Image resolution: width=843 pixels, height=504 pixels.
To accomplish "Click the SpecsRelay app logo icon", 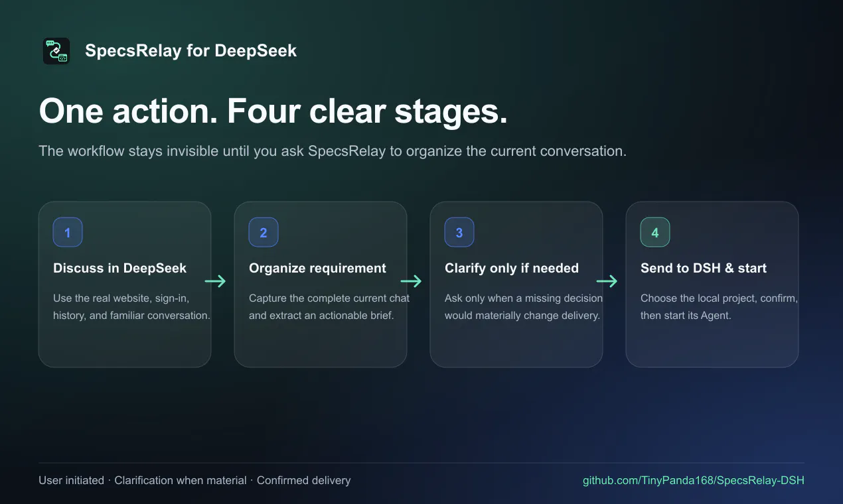I will pyautogui.click(x=56, y=51).
